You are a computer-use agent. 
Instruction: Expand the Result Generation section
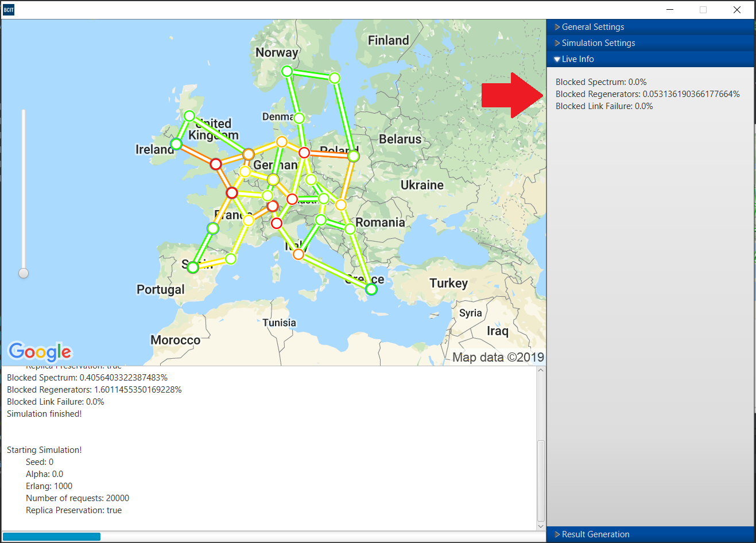(x=650, y=534)
